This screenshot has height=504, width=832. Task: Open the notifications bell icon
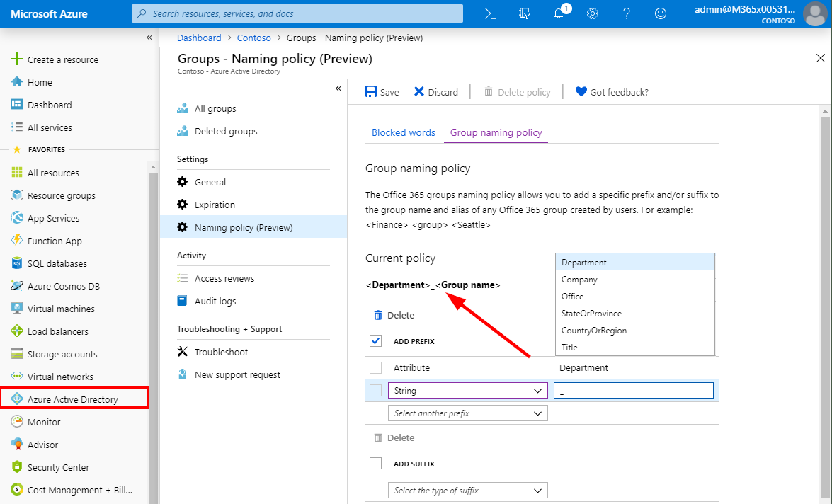(x=559, y=13)
